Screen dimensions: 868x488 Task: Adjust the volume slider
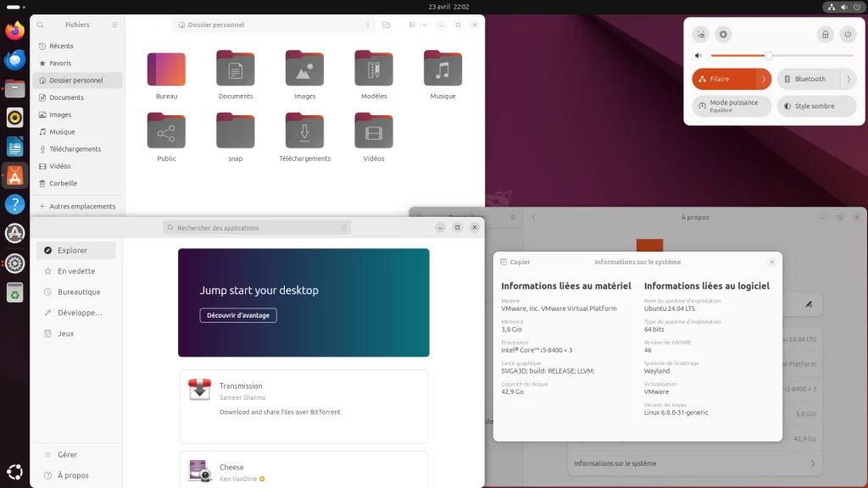tap(782, 55)
